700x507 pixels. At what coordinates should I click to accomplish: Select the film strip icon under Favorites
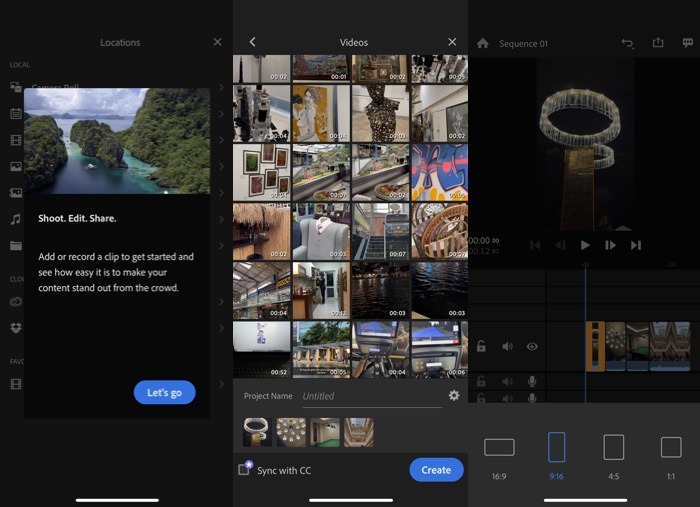16,384
